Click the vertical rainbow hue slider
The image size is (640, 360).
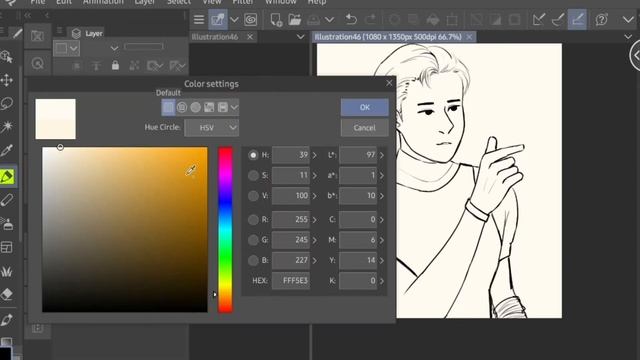click(x=225, y=230)
